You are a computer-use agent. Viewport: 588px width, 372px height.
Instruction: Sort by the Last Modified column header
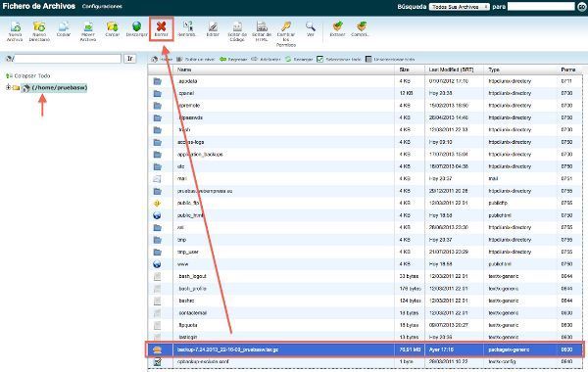(x=451, y=70)
